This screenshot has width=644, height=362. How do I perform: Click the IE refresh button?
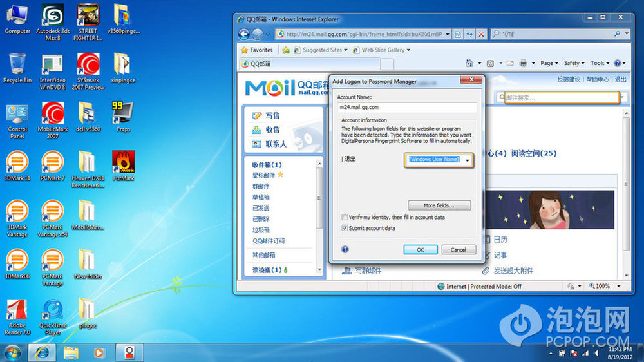[469, 34]
